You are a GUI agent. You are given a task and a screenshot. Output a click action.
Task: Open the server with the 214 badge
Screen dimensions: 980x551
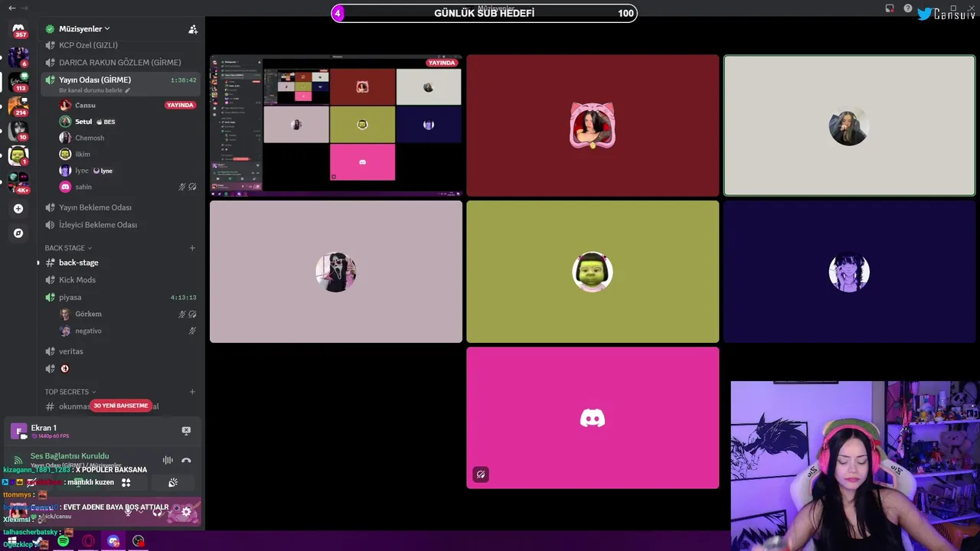tap(18, 106)
